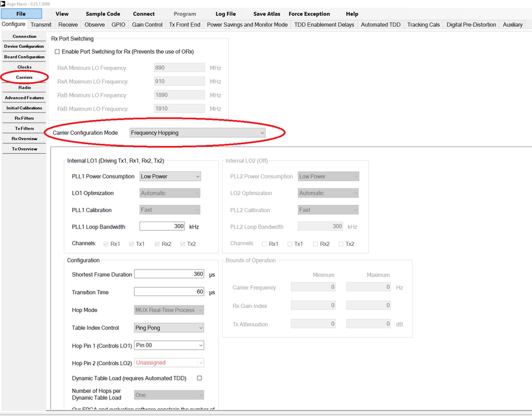
Task: Open the Help menu
Action: point(352,13)
